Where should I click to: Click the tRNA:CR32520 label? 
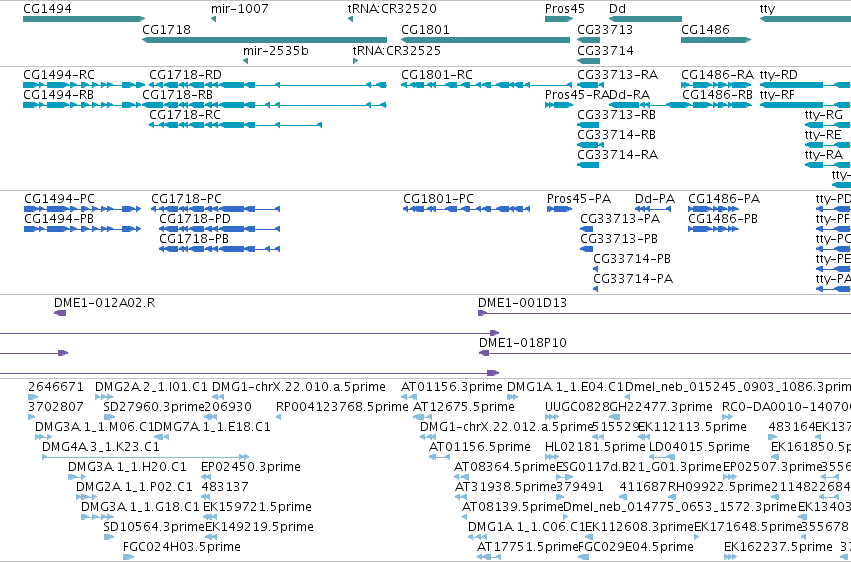(392, 9)
